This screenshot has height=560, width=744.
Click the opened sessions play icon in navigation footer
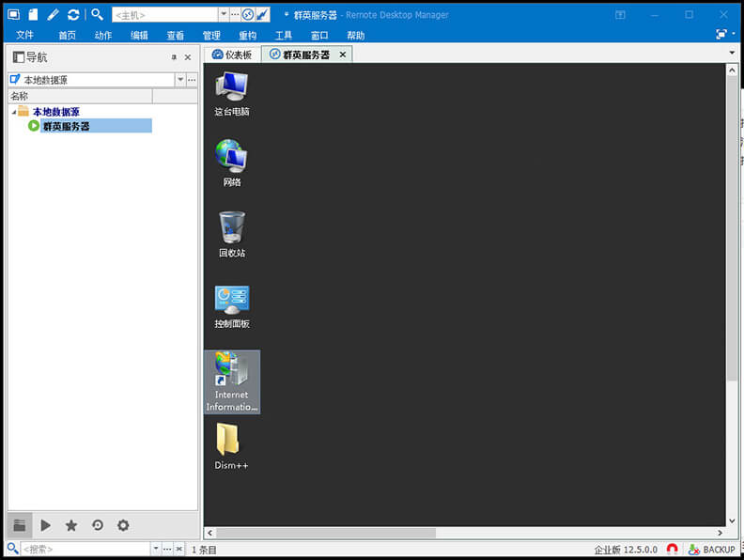coord(45,525)
